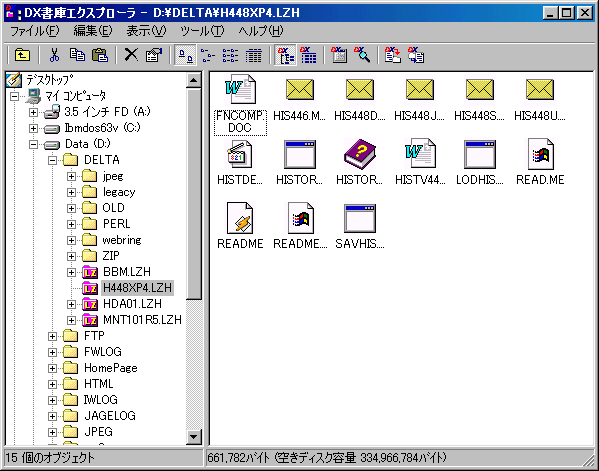Open the ファイル(F) menu
Viewport: 599px width, 471px height.
(x=34, y=31)
